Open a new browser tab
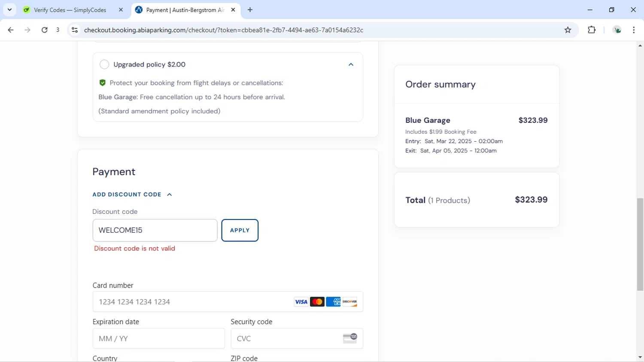Screen dimensions: 644x362 (x=250, y=10)
